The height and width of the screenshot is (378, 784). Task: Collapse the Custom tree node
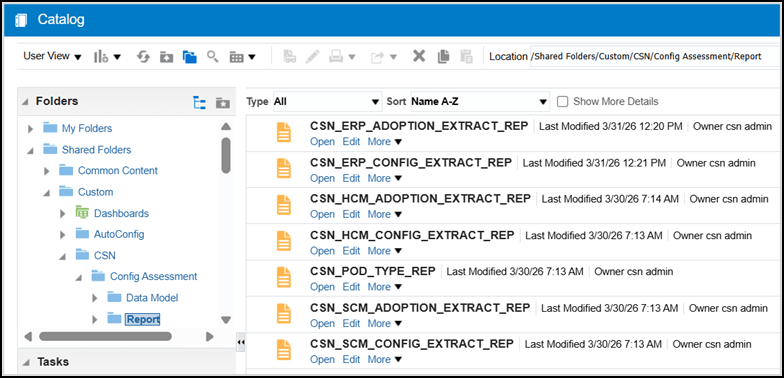(x=46, y=192)
